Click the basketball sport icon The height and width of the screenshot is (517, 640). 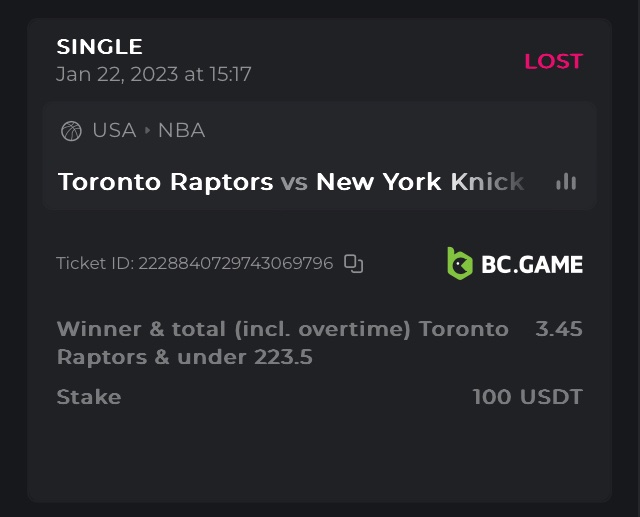(x=71, y=131)
